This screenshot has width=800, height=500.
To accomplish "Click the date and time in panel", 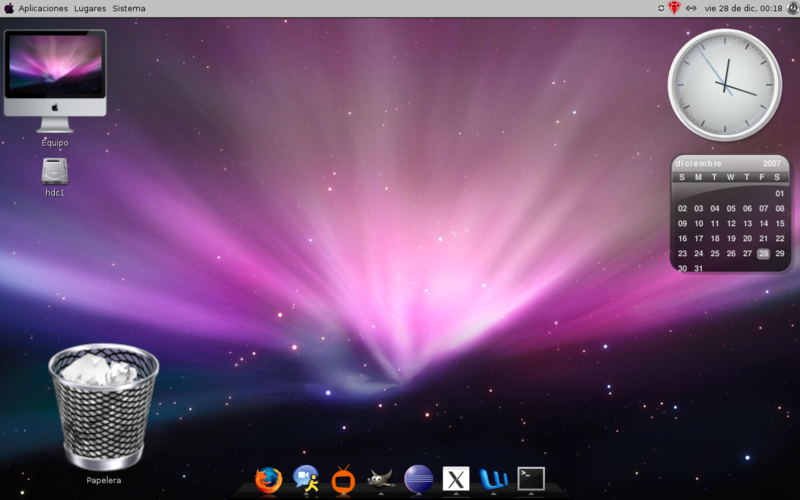I will (x=743, y=8).
